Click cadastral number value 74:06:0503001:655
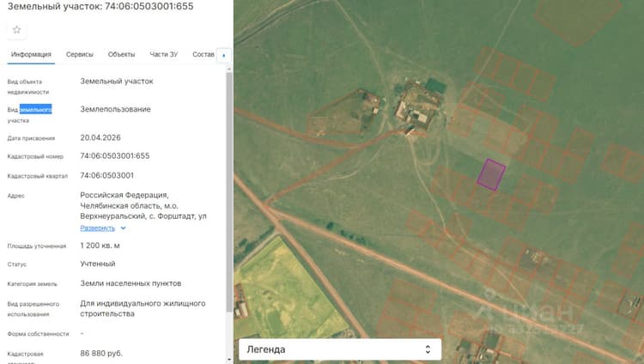 (115, 155)
